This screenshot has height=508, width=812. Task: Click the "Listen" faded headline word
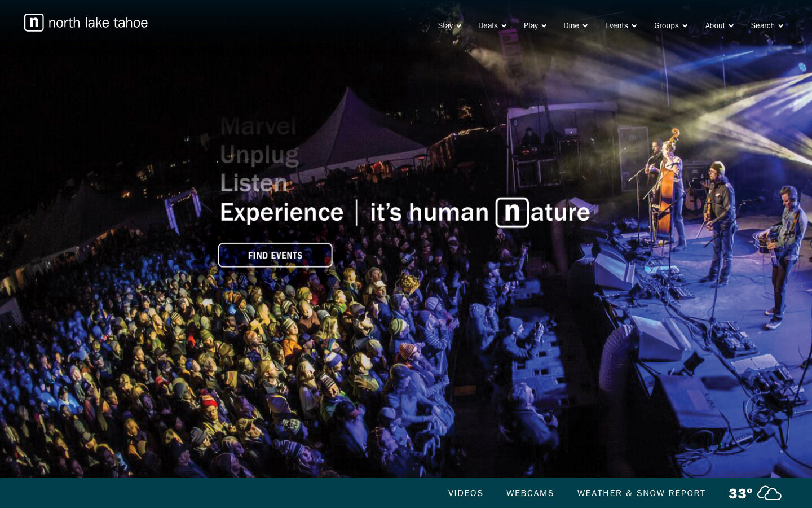pos(254,183)
